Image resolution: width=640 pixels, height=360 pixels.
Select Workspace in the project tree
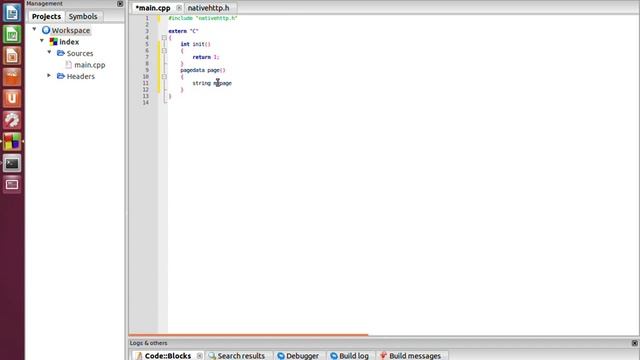(71, 30)
